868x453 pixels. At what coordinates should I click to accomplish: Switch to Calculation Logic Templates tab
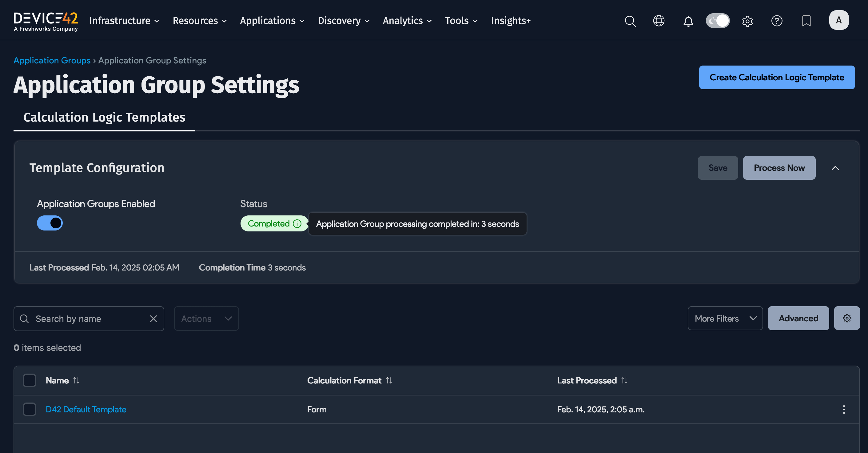[104, 117]
